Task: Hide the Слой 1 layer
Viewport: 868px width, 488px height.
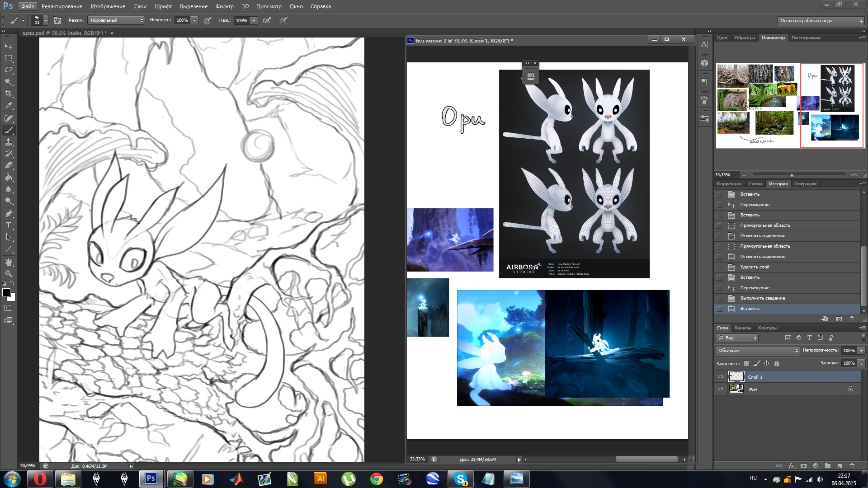Action: (721, 377)
